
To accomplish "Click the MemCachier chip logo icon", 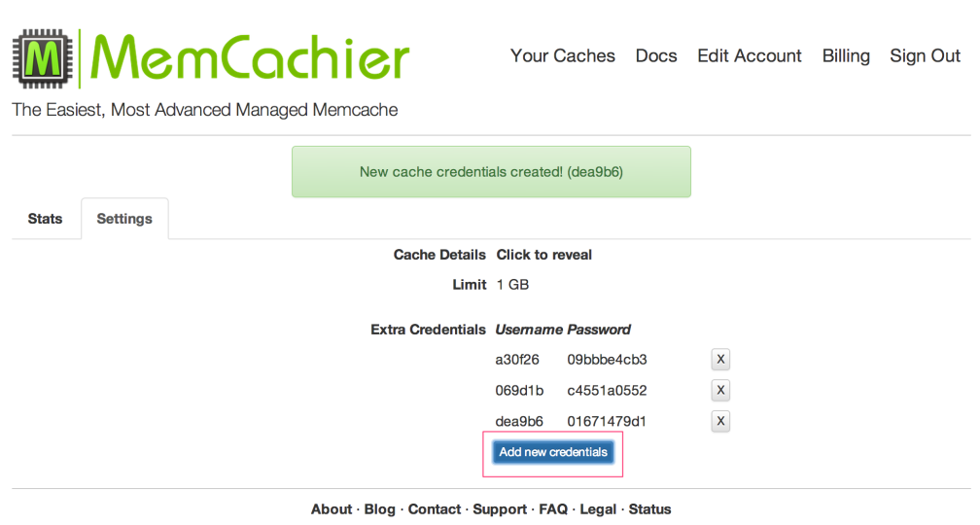I will tap(43, 58).
